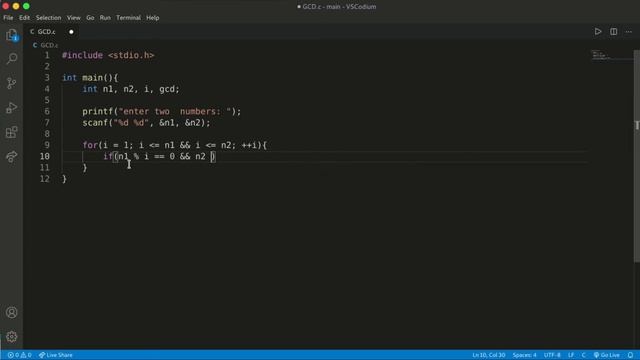Open the Edit menu
This screenshot has width=640, height=360.
[24, 18]
